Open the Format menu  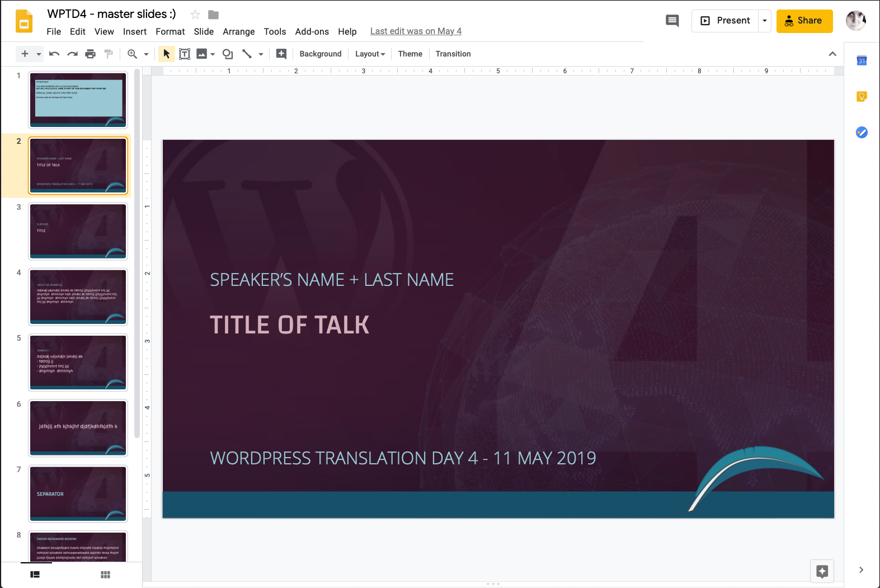coord(170,31)
